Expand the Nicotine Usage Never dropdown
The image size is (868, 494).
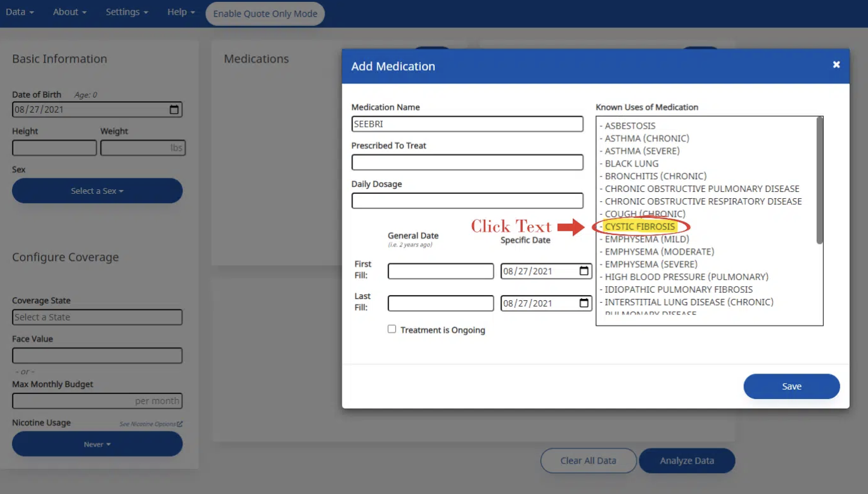97,444
